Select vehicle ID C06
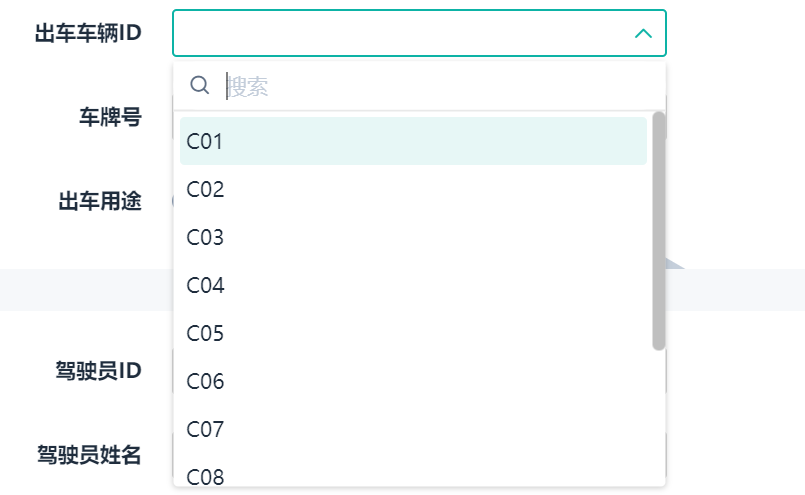The width and height of the screenshot is (805, 495). [x=413, y=381]
